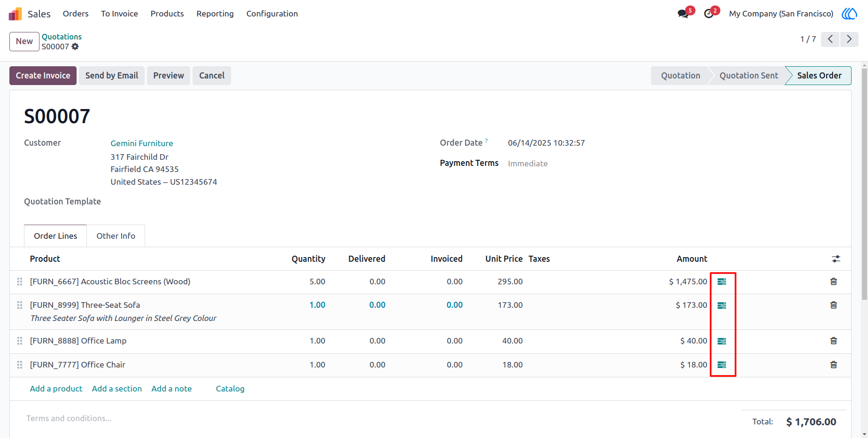Image resolution: width=868 pixels, height=438 pixels.
Task: Open the Reporting menu
Action: [x=215, y=14]
